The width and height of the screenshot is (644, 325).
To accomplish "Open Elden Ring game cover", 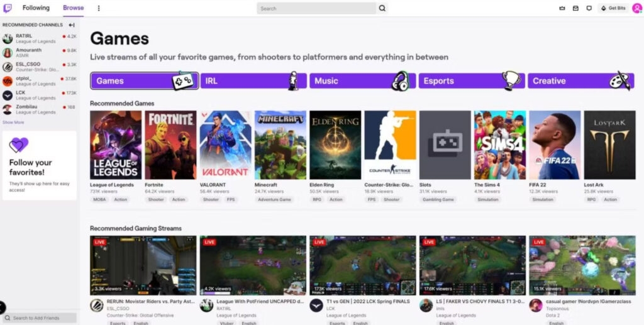I will tap(335, 145).
